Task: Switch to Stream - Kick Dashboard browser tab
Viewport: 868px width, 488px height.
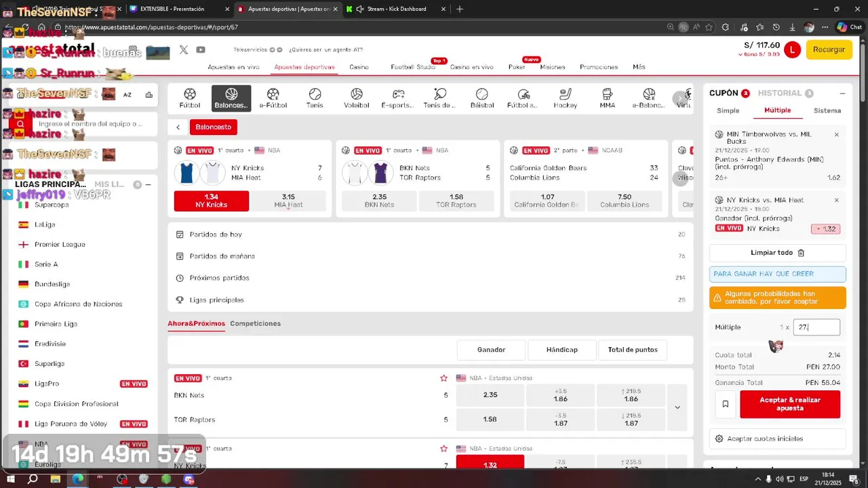Action: (x=395, y=9)
